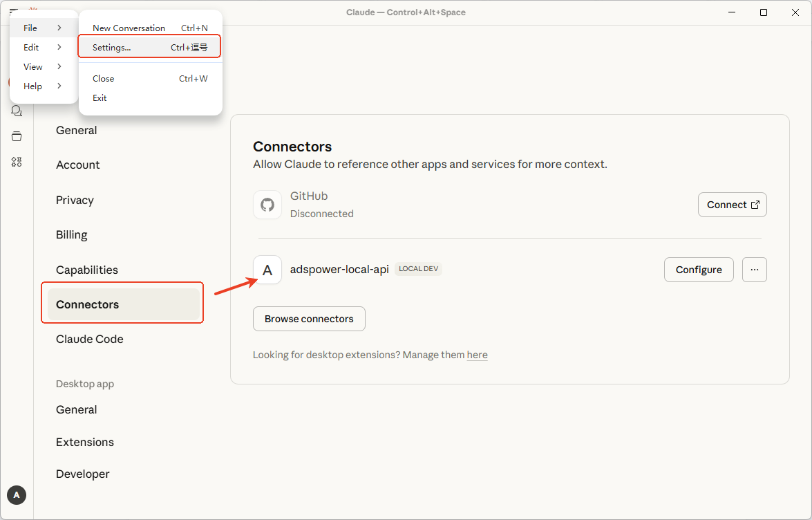Open the Projects icon in left sidebar
Image resolution: width=812 pixels, height=520 pixels.
(x=17, y=136)
